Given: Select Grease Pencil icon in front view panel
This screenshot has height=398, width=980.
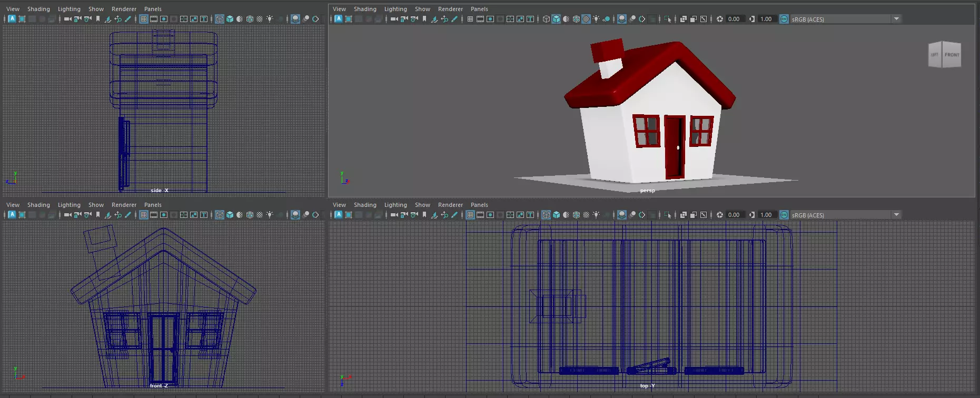Looking at the screenshot, I should click(x=127, y=215).
